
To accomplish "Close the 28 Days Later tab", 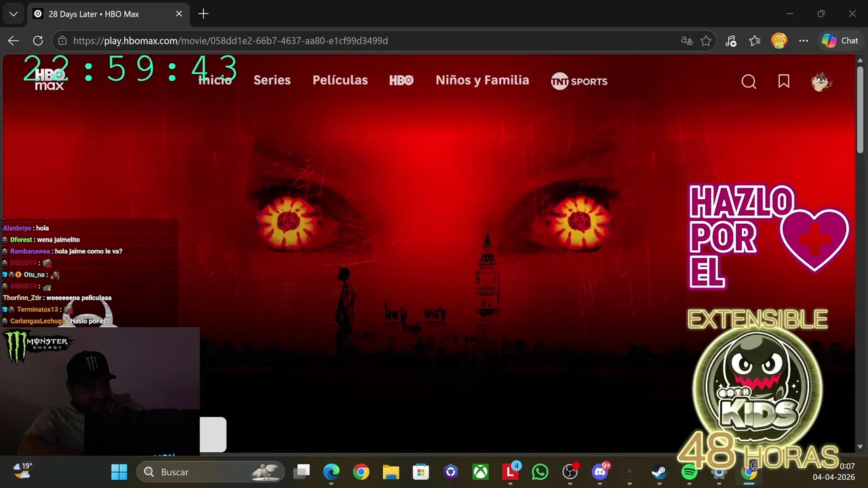I will (x=179, y=14).
